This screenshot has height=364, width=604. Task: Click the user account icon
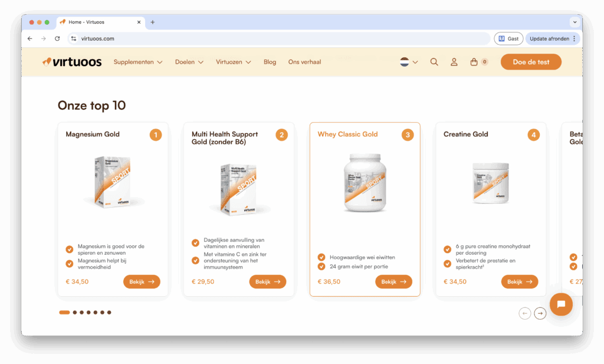click(x=454, y=62)
